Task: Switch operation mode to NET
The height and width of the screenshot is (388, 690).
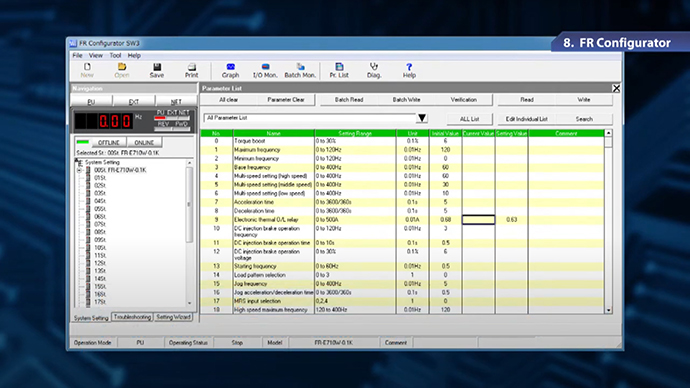Action: click(x=176, y=101)
